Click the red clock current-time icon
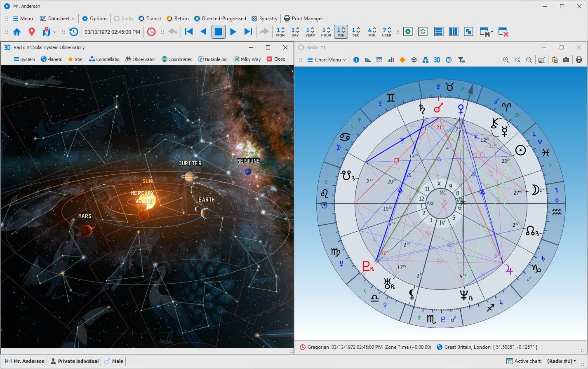588x369 pixels. coord(151,32)
